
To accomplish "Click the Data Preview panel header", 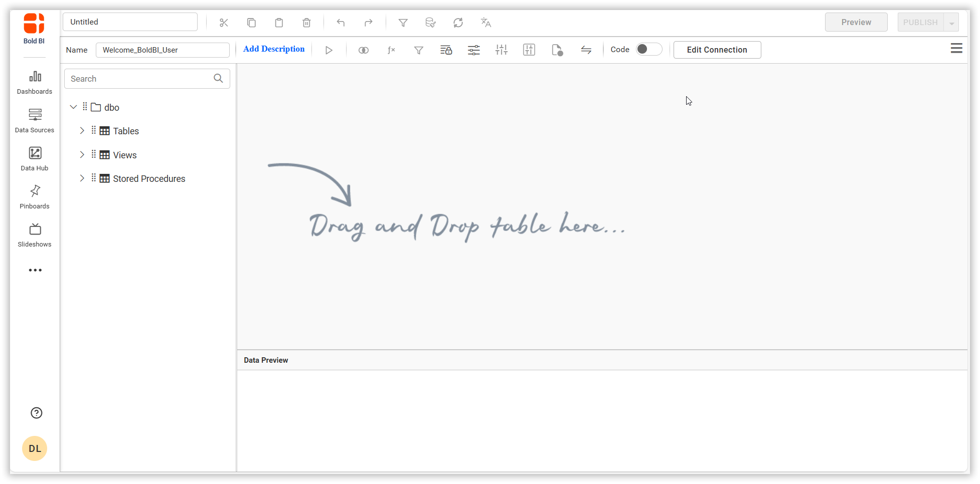I will (602, 360).
